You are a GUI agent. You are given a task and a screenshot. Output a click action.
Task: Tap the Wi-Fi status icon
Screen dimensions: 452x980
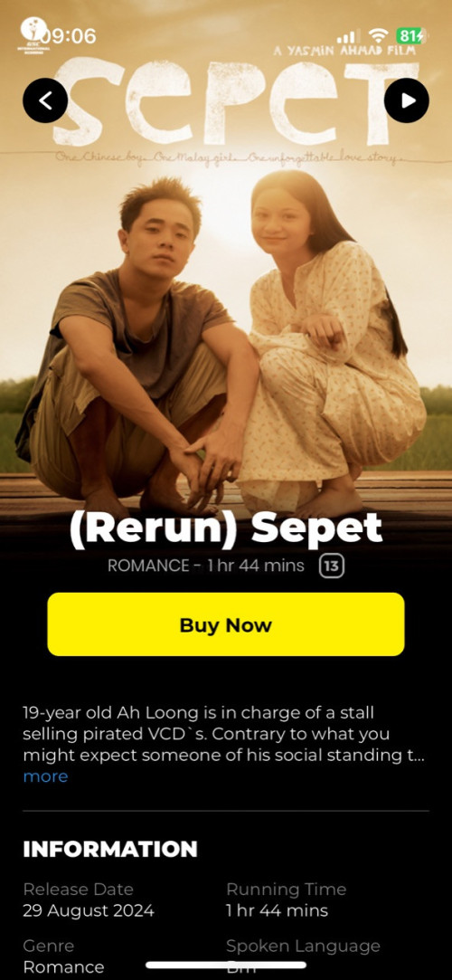pos(378,35)
